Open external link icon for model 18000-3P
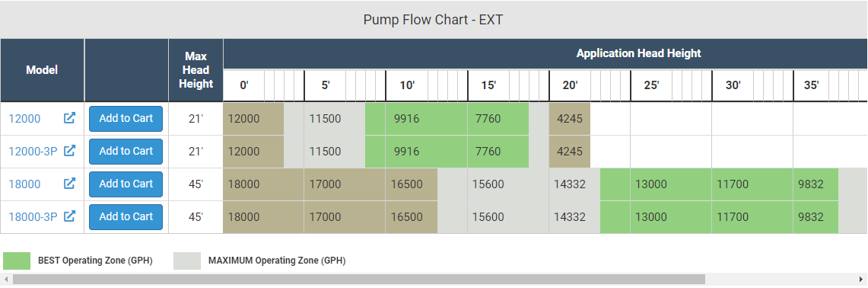The image size is (868, 288). tap(69, 216)
